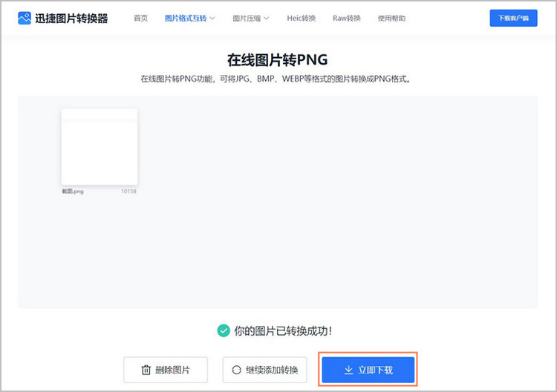Expand the 图片格式互转 dropdown menu
This screenshot has height=392, width=557.
pos(189,18)
